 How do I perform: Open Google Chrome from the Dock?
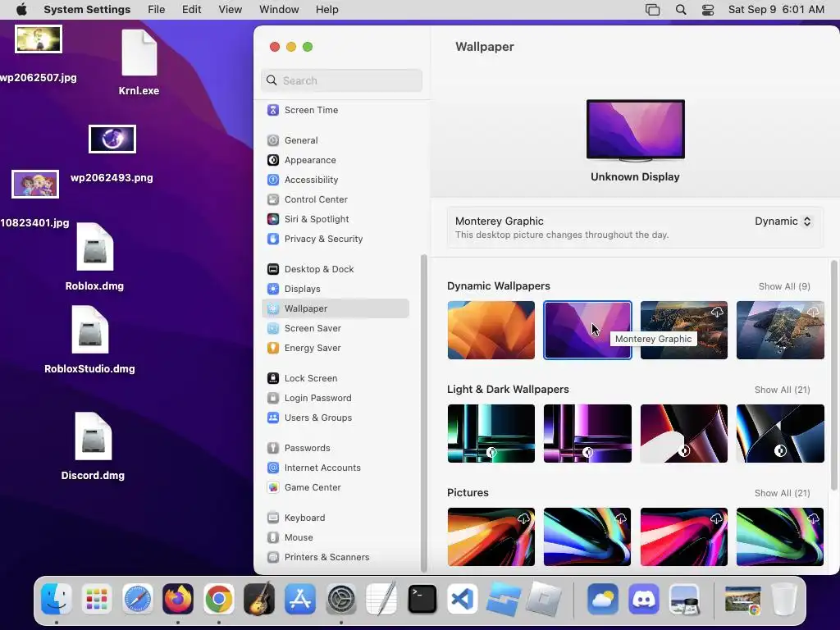pos(218,599)
